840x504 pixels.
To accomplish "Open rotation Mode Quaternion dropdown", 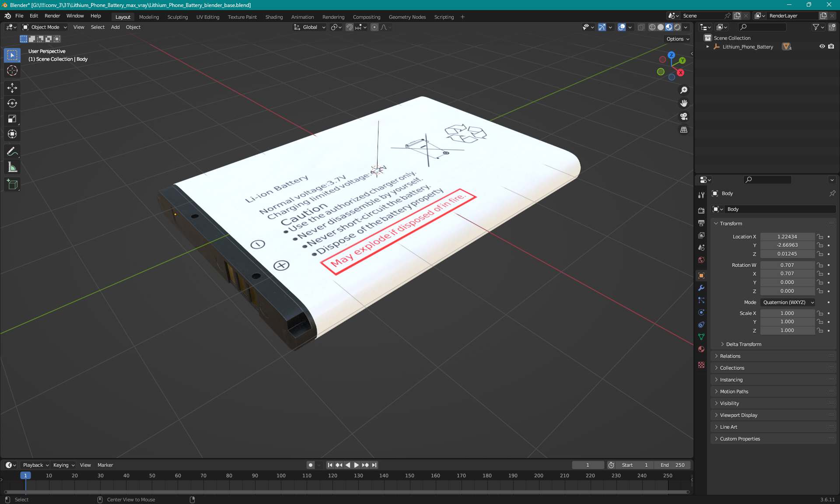I will tap(788, 302).
